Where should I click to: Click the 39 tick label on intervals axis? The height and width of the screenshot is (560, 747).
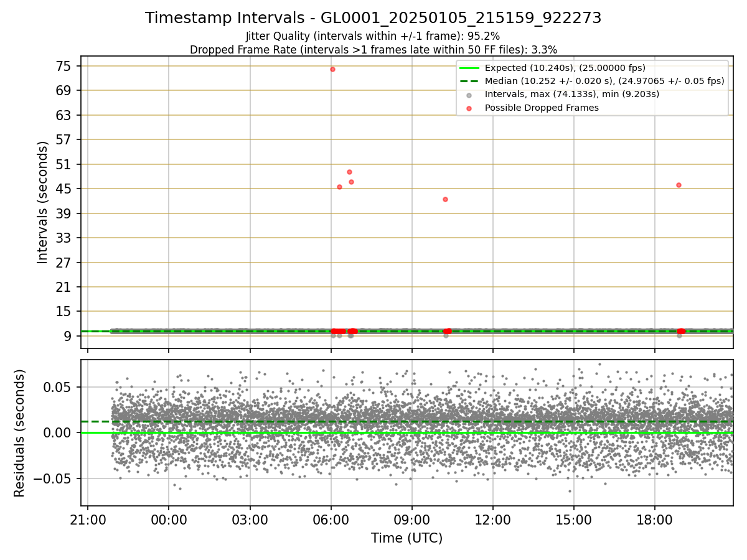[64, 213]
